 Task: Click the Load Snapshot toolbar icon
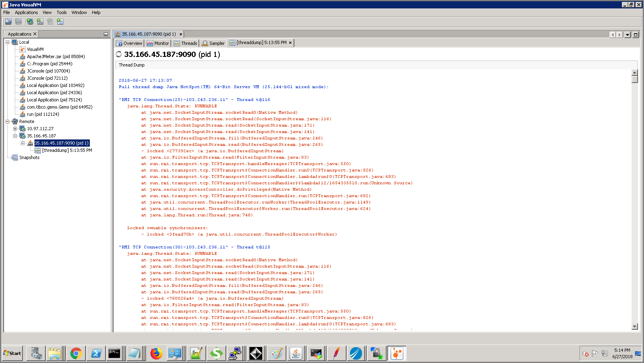(x=8, y=22)
